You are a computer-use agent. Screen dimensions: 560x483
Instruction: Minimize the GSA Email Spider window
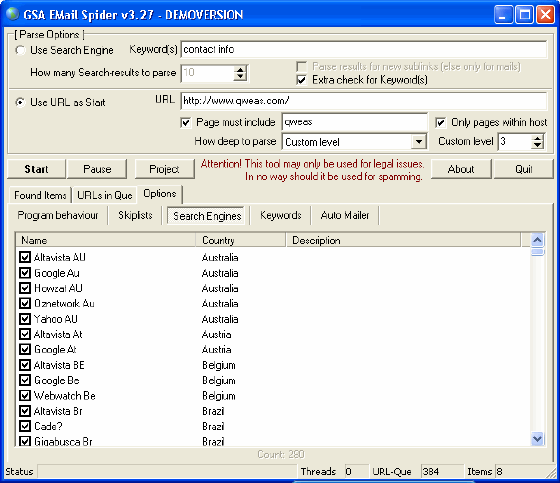point(503,15)
